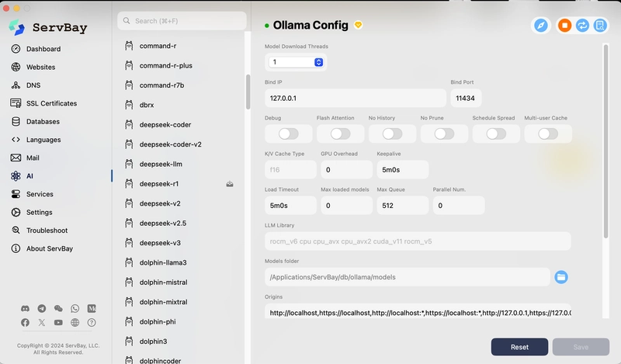Click the Keepalive field
This screenshot has width=621, height=364.
(402, 169)
